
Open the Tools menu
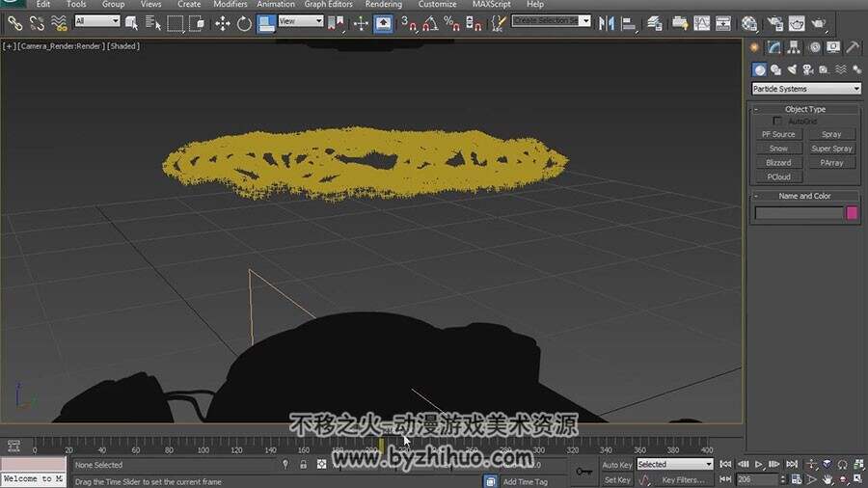click(x=76, y=4)
